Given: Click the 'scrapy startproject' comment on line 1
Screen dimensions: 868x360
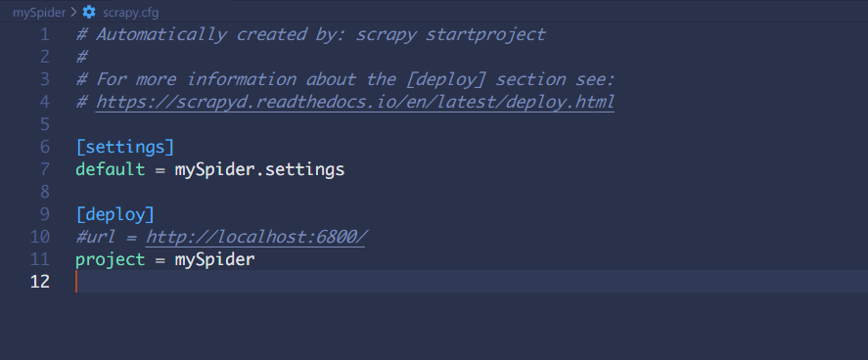Looking at the screenshot, I should click(450, 34).
